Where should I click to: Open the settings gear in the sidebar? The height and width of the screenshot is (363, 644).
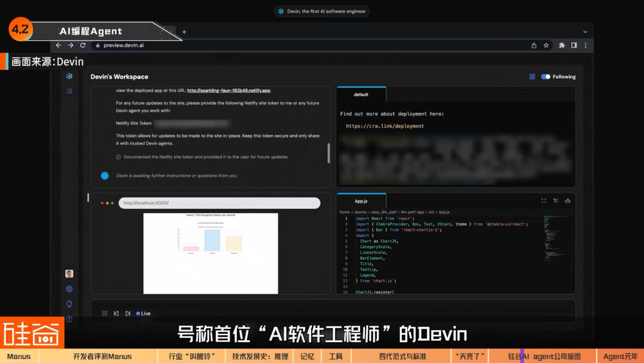tap(69, 288)
